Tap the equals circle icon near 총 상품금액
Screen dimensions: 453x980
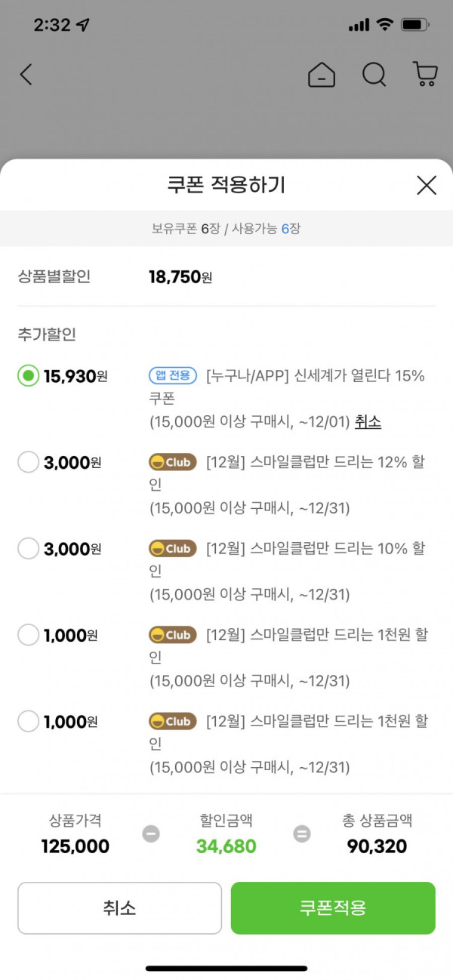click(302, 834)
